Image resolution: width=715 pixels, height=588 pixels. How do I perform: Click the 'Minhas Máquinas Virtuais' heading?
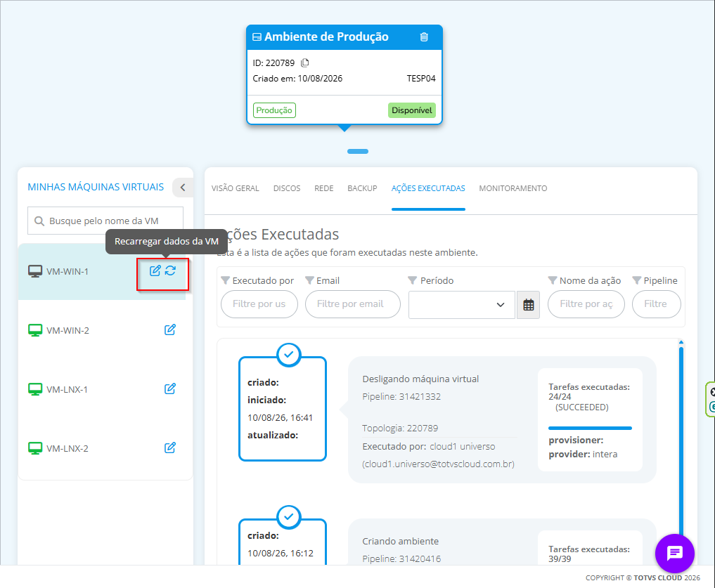(96, 187)
